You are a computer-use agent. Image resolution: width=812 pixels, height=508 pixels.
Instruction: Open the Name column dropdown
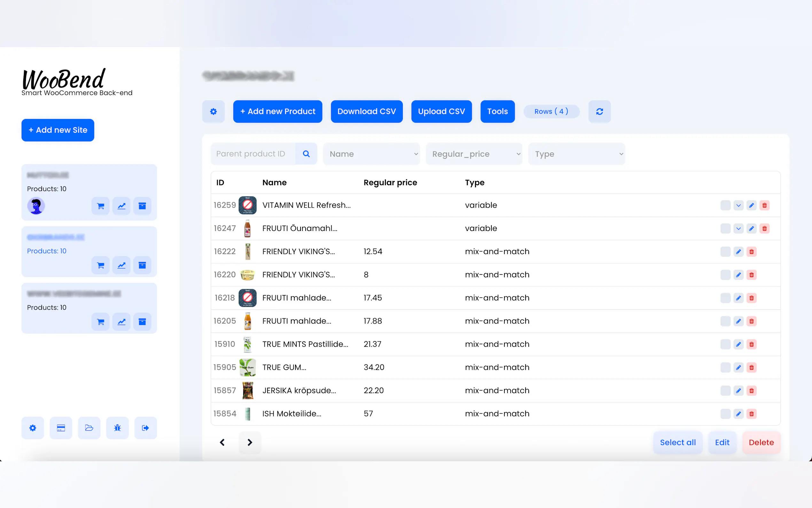[371, 154]
